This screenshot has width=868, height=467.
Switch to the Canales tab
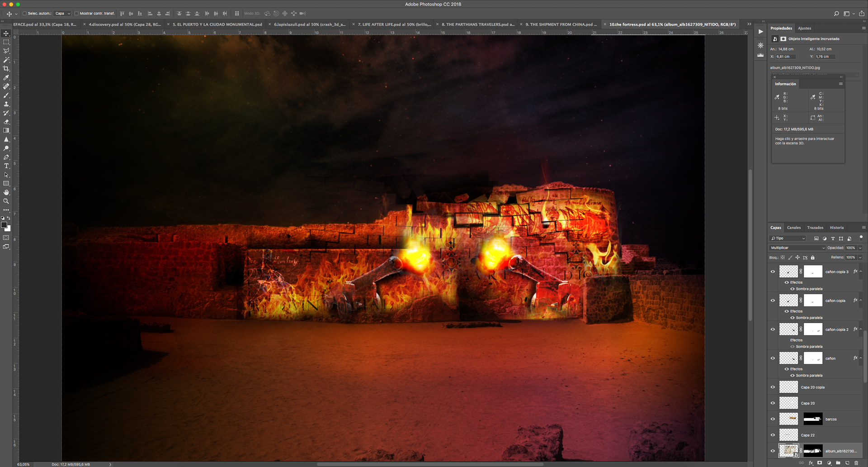(794, 228)
